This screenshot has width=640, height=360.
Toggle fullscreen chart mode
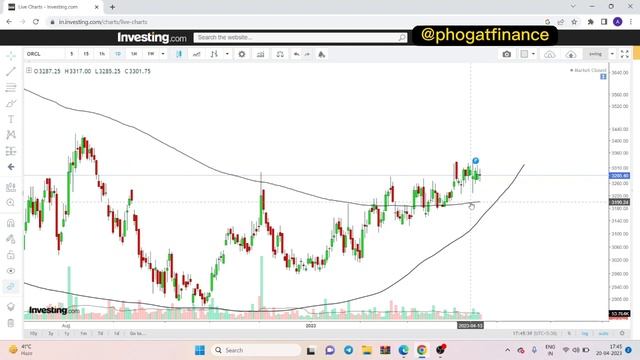624,54
